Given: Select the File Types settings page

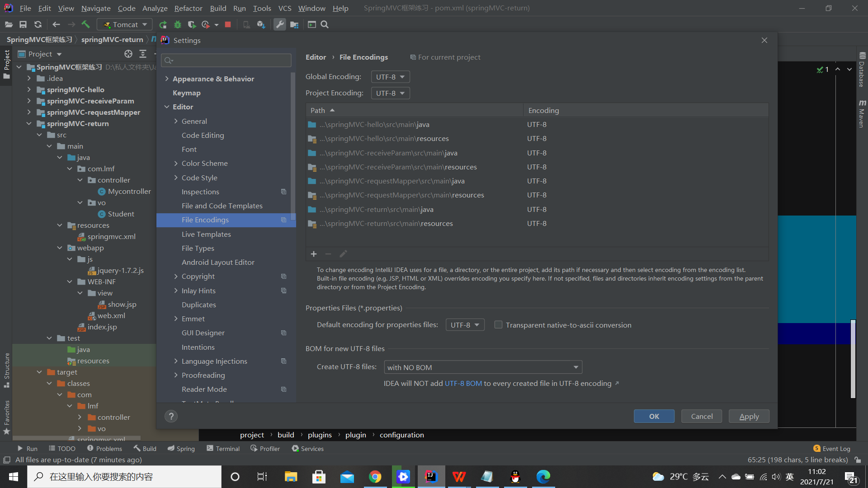Looking at the screenshot, I should [198, 248].
